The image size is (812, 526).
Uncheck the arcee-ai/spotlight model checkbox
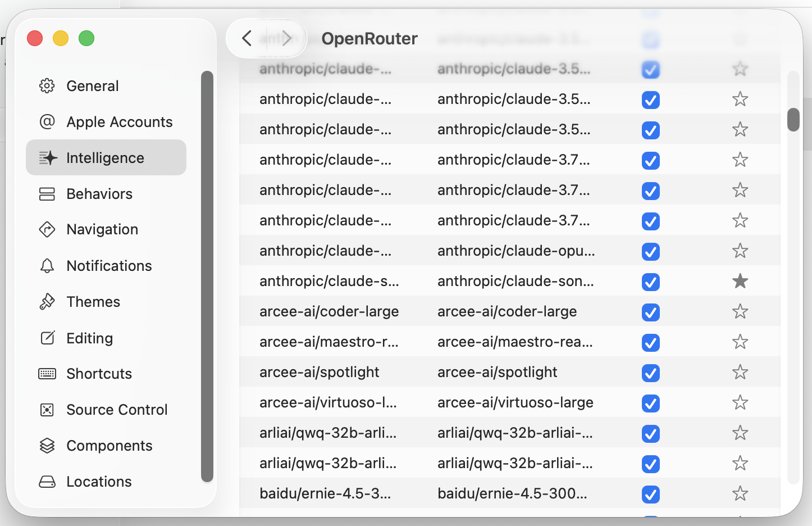[650, 373]
